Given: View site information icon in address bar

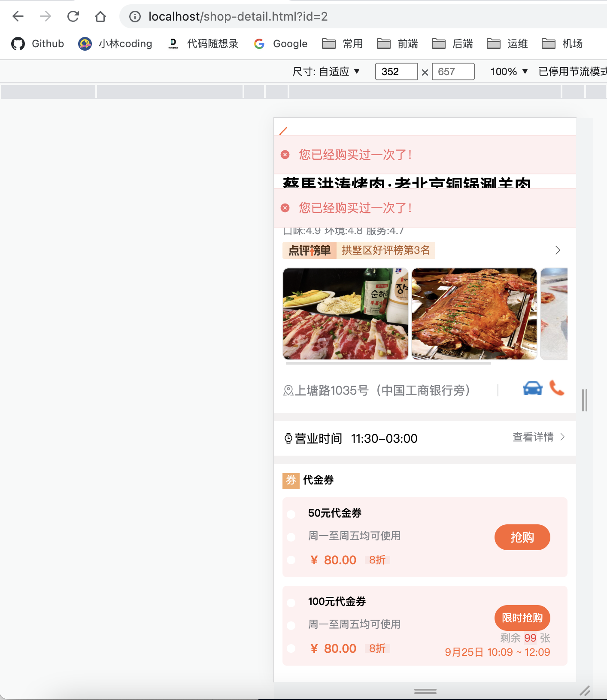Looking at the screenshot, I should click(x=135, y=16).
